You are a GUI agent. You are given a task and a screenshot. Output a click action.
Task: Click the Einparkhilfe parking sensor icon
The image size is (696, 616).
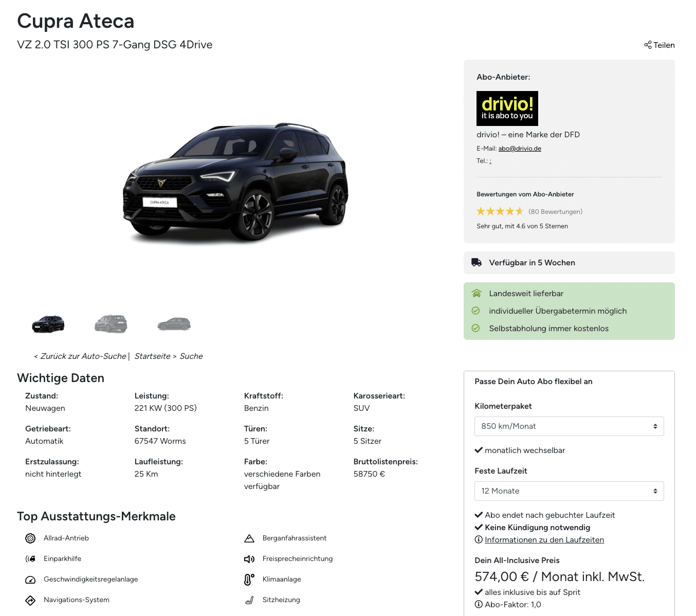click(x=30, y=559)
